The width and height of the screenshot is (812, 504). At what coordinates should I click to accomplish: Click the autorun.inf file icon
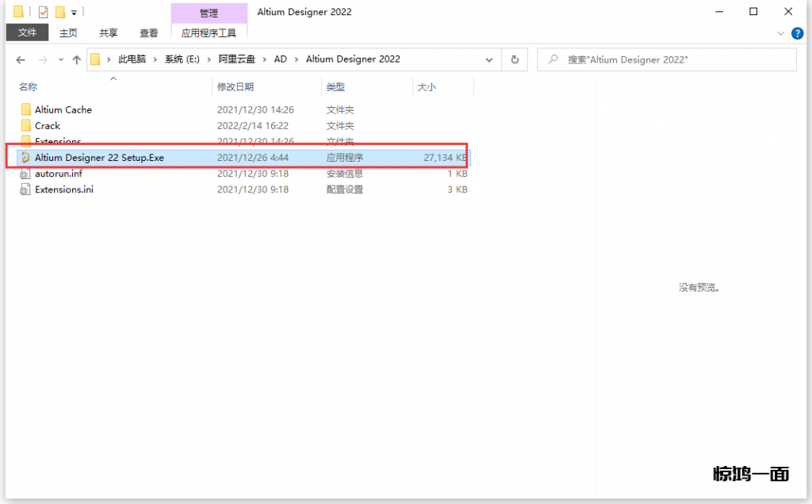point(25,174)
